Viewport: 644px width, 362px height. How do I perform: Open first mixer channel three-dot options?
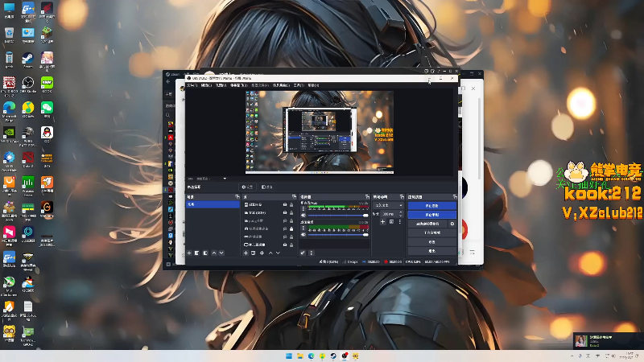coord(303,208)
